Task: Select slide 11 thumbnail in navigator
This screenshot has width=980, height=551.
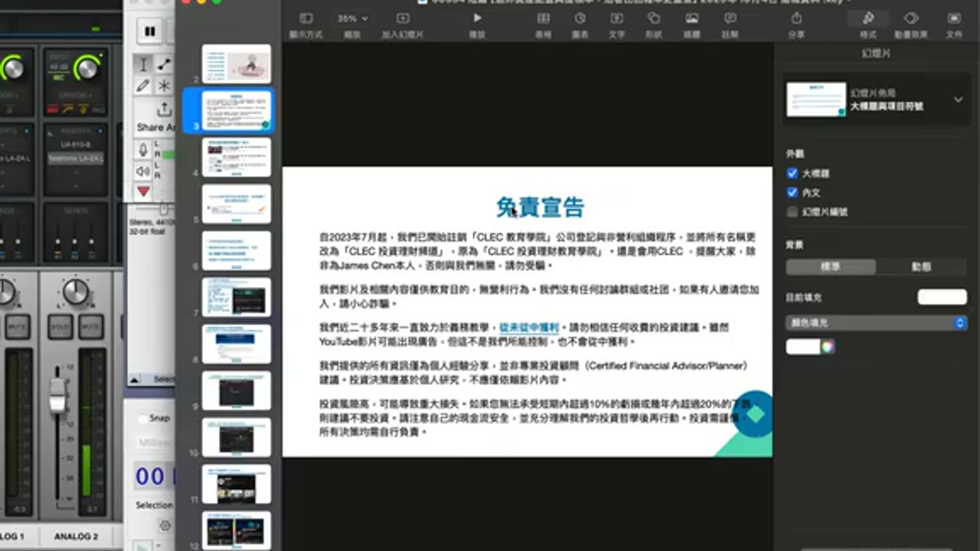Action: point(236,484)
